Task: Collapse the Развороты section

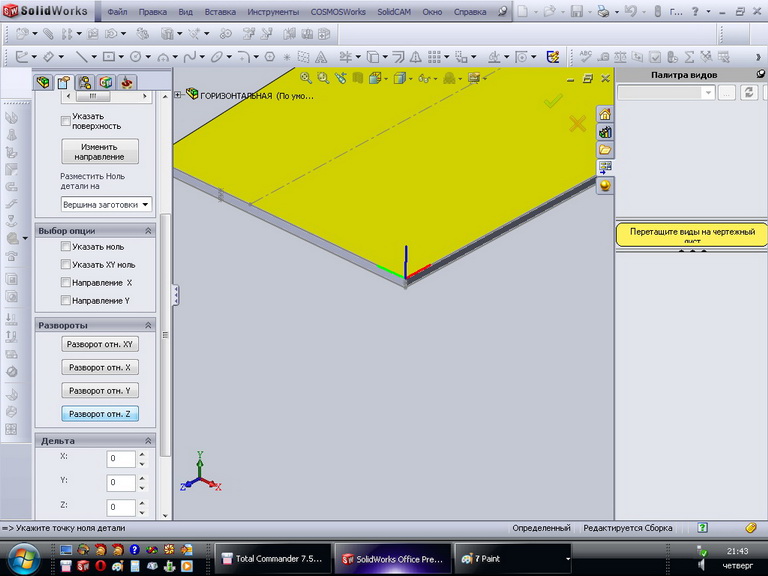Action: coord(148,325)
